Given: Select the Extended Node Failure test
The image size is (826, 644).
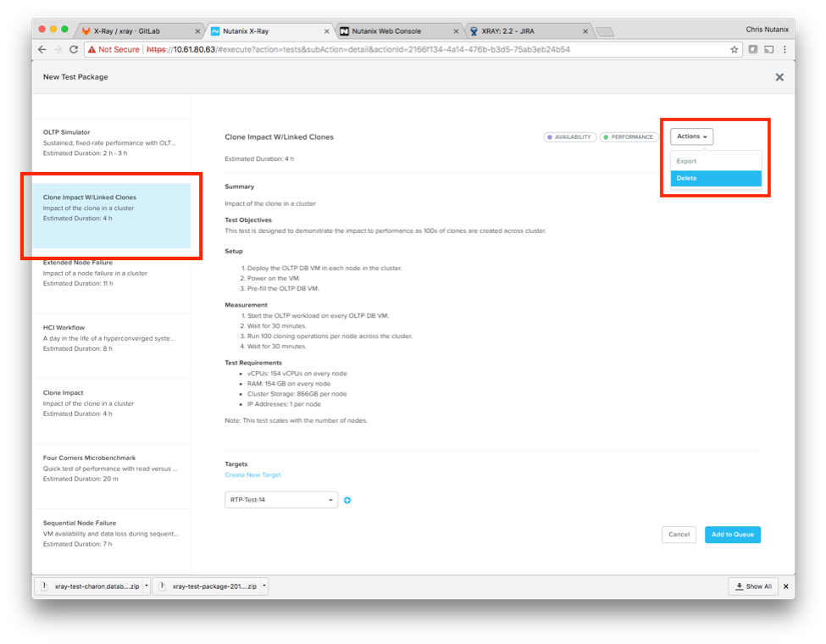Looking at the screenshot, I should point(111,280).
